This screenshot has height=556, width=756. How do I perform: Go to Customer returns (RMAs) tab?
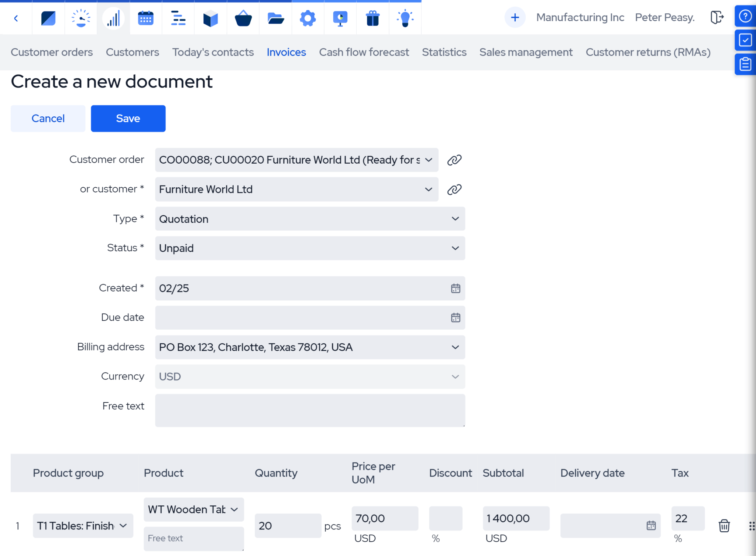648,52
